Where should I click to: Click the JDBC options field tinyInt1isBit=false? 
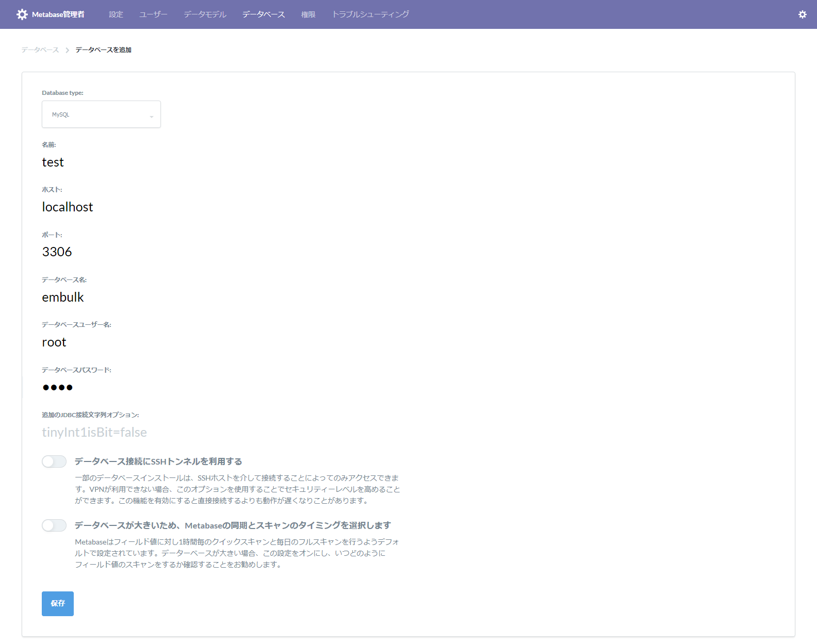click(222, 432)
